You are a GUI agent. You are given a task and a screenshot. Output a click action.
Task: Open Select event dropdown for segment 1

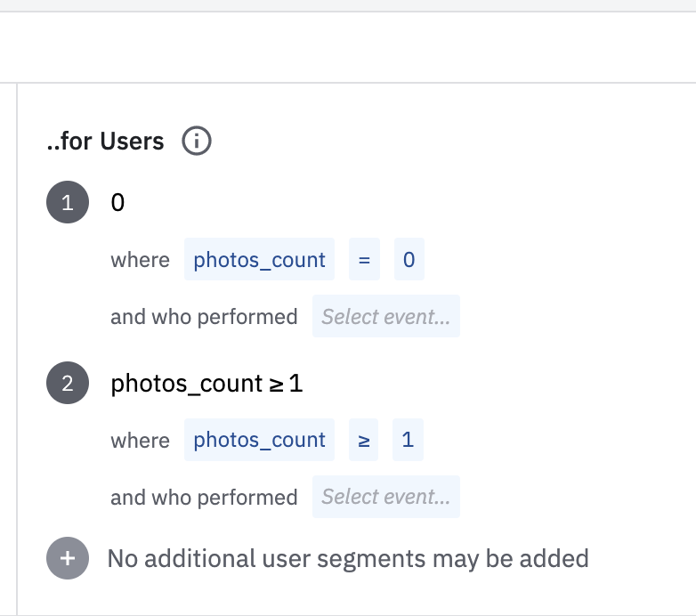(x=385, y=317)
